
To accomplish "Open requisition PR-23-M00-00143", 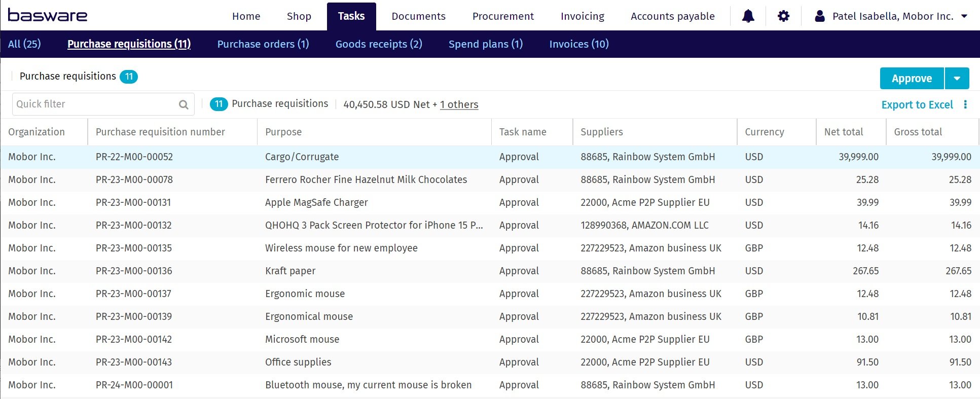I will [x=134, y=362].
